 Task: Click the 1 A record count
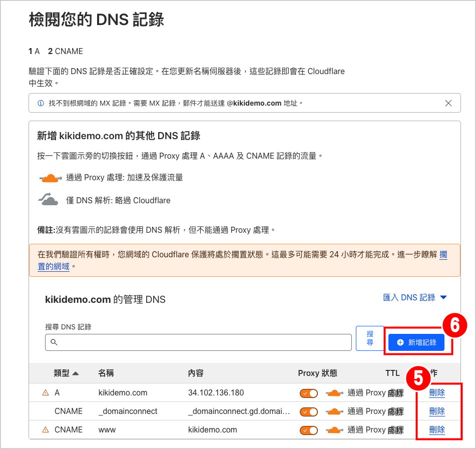pyautogui.click(x=34, y=51)
